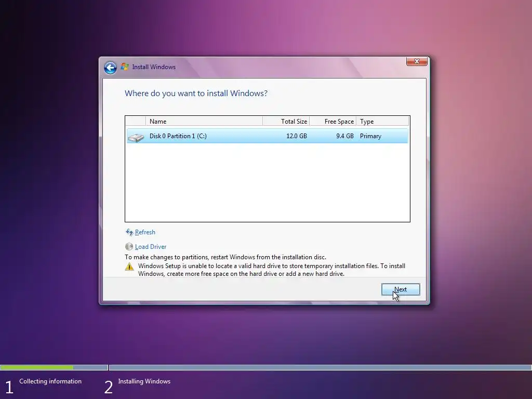Click the 12.0 GB total size value
Image resolution: width=532 pixels, height=399 pixels.
297,136
